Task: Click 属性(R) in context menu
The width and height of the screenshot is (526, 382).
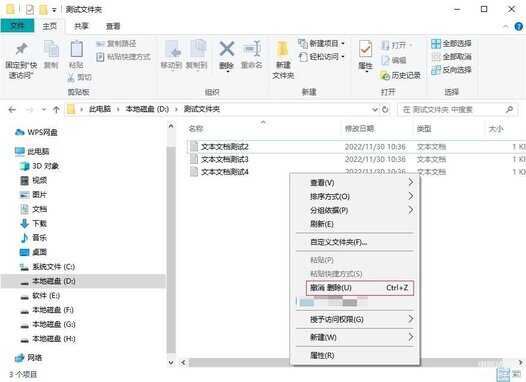Action: [x=356, y=355]
